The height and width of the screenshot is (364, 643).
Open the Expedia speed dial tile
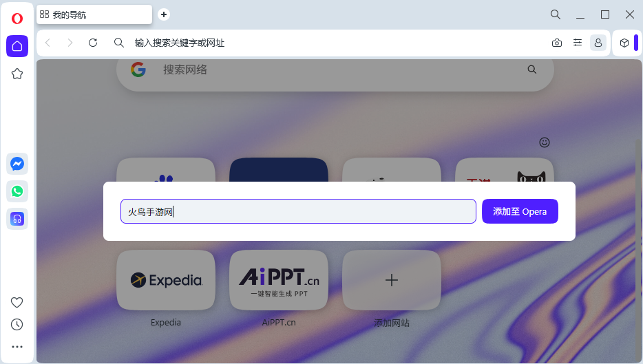click(x=166, y=280)
